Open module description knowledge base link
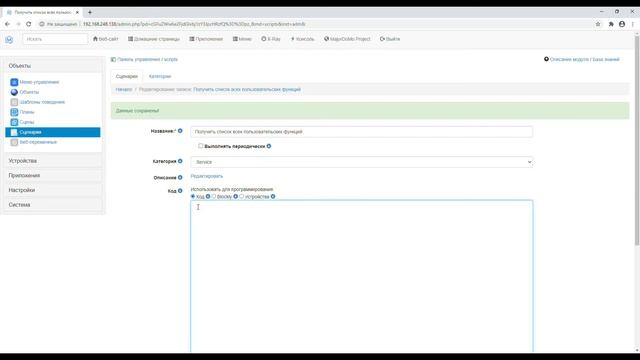This screenshot has height=360, width=640. 584,60
